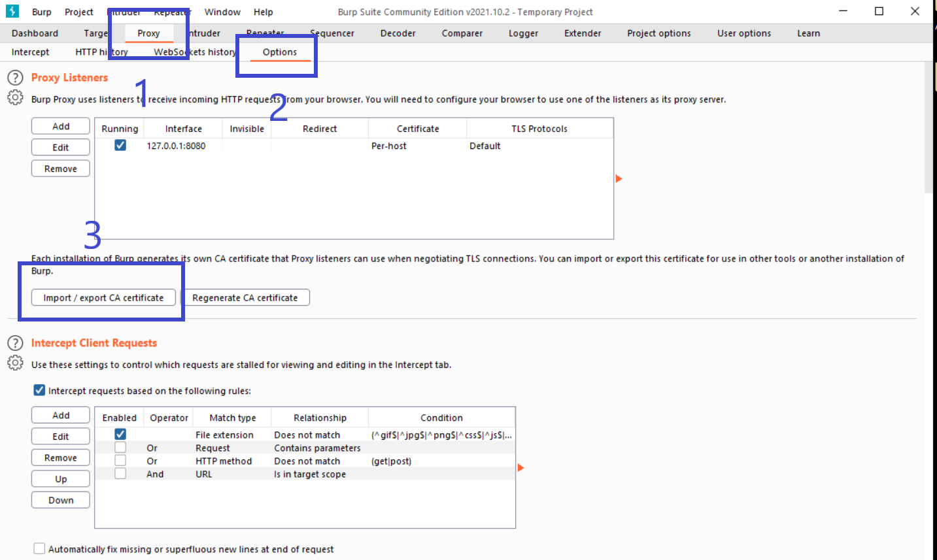Click the Interface column header

(x=183, y=129)
